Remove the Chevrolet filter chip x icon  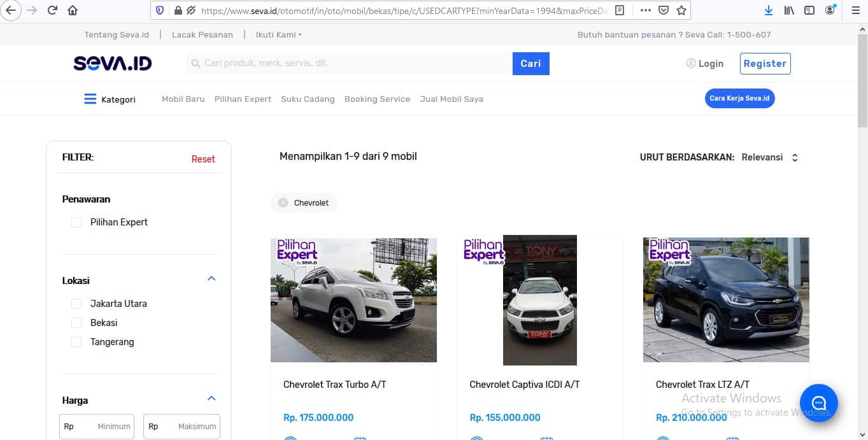coord(283,203)
